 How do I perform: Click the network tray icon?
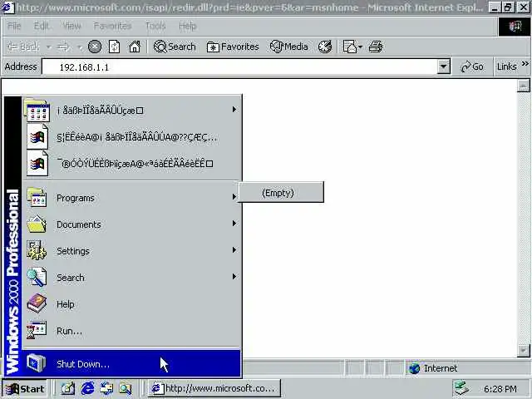462,388
